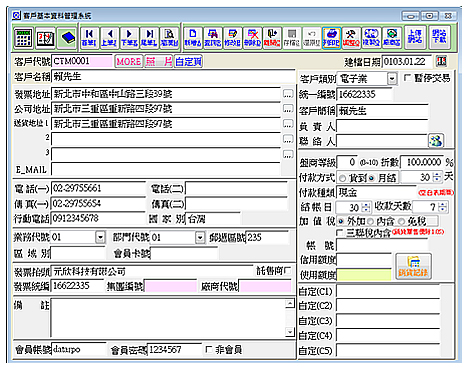
Task: Delete the current record (刪除)
Action: coord(252,38)
